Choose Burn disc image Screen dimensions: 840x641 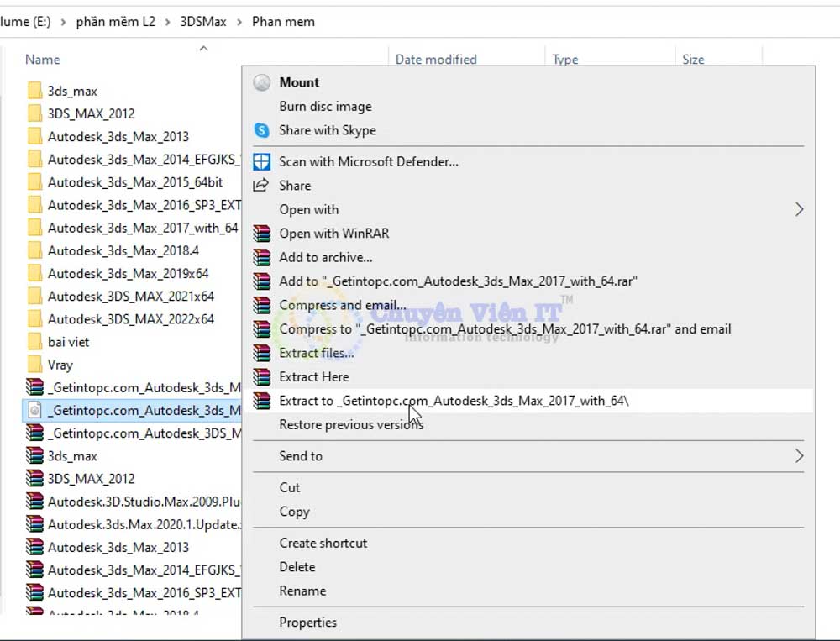pos(325,107)
